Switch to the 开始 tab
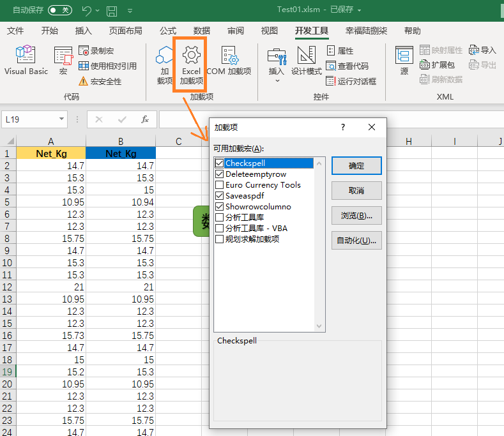The height and width of the screenshot is (436, 504). pyautogui.click(x=49, y=31)
